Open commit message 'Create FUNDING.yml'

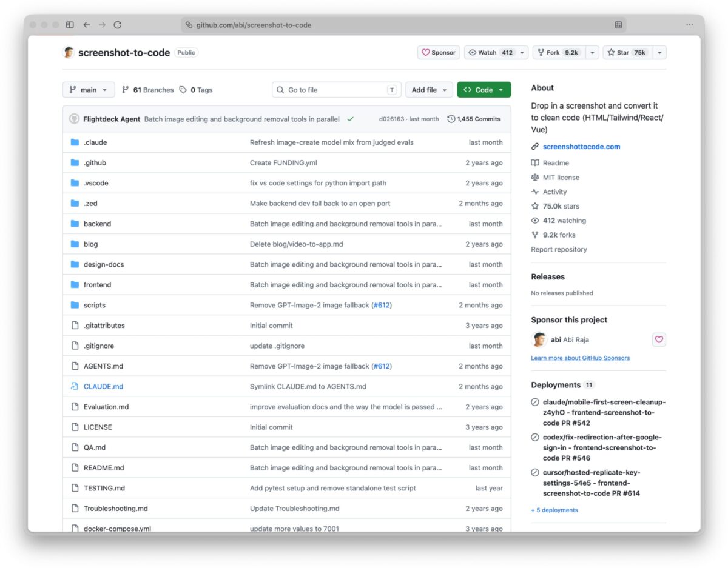coord(283,162)
